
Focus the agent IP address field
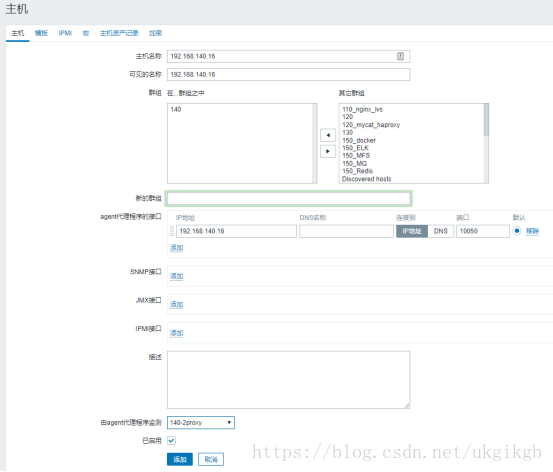point(236,231)
